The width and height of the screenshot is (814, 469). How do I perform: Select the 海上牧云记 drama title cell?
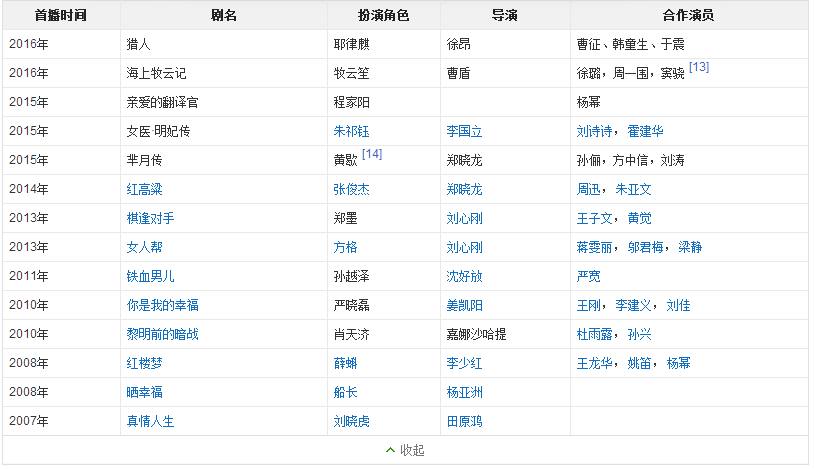point(224,73)
